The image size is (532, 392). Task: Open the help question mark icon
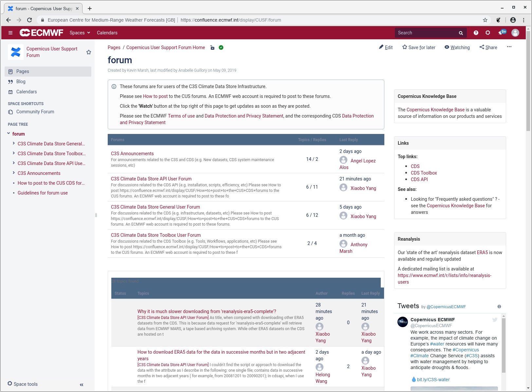click(x=476, y=33)
